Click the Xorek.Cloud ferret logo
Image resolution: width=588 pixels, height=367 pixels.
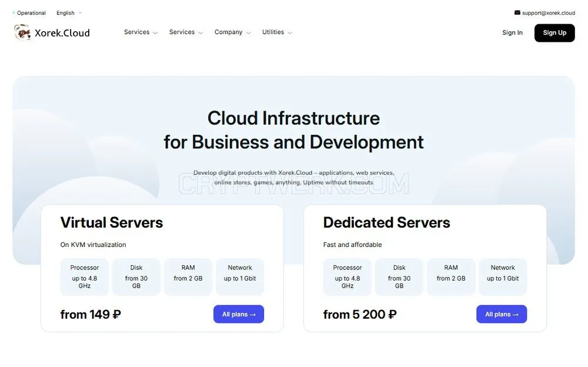[22, 32]
